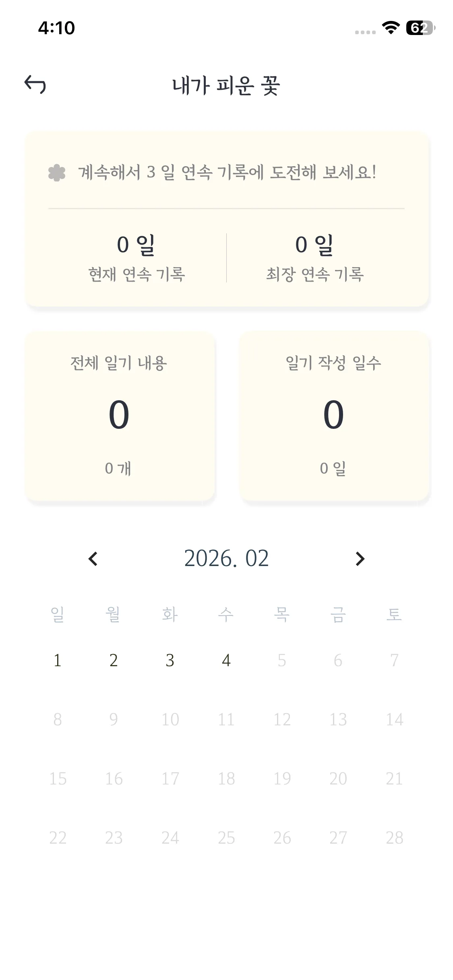This screenshot has height=980, width=453.
Task: Tap the 최장 연속 기록 stat
Action: click(x=315, y=257)
